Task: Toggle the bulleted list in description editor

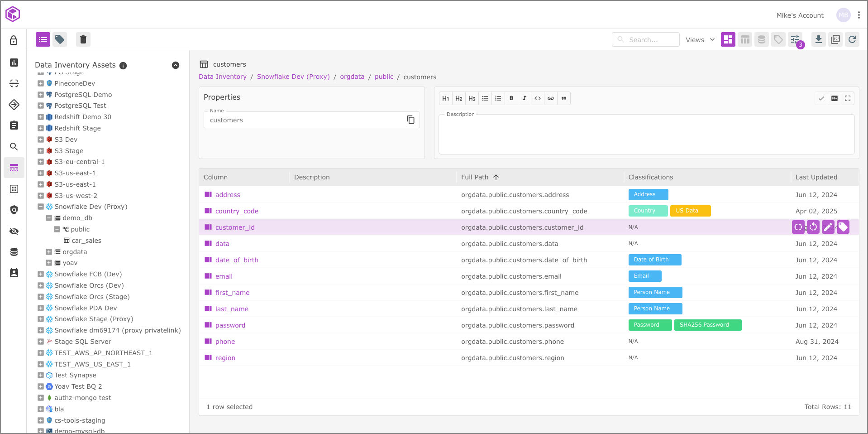Action: (x=485, y=98)
